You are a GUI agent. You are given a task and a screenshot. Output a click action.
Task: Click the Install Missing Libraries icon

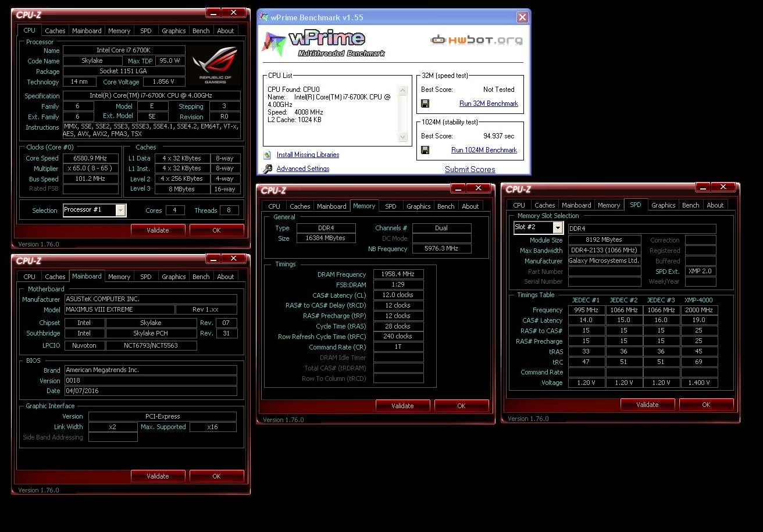(x=268, y=155)
